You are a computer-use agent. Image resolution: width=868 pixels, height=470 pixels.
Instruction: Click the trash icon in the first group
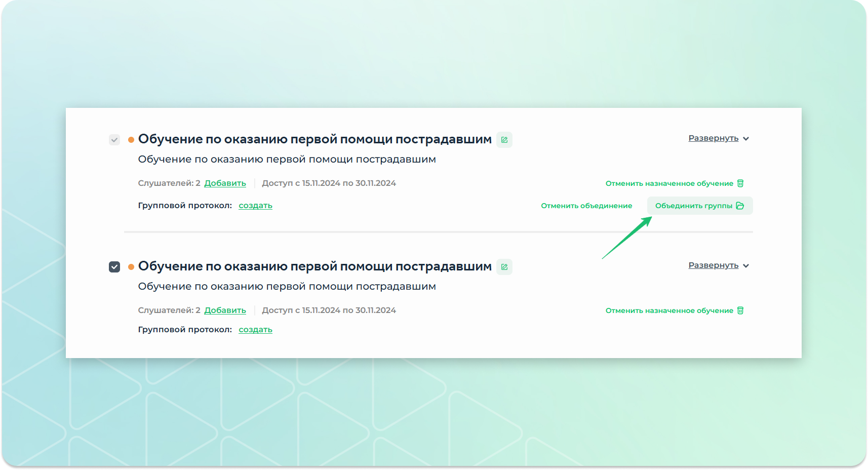tap(740, 183)
